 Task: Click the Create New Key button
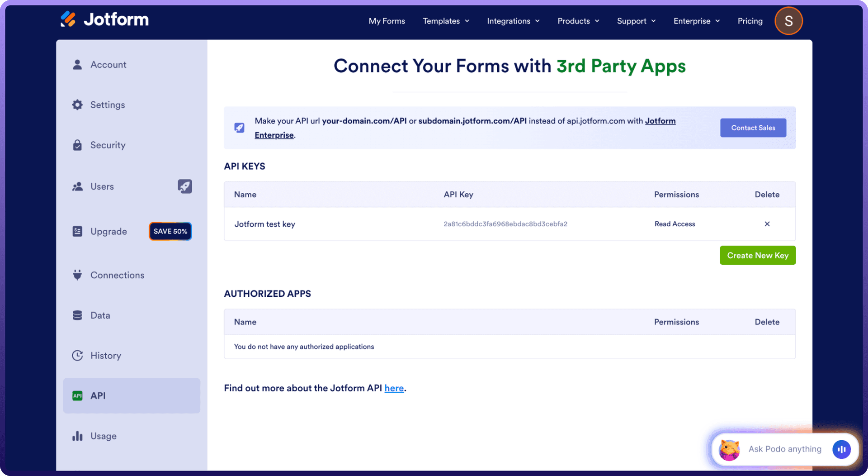coord(757,256)
